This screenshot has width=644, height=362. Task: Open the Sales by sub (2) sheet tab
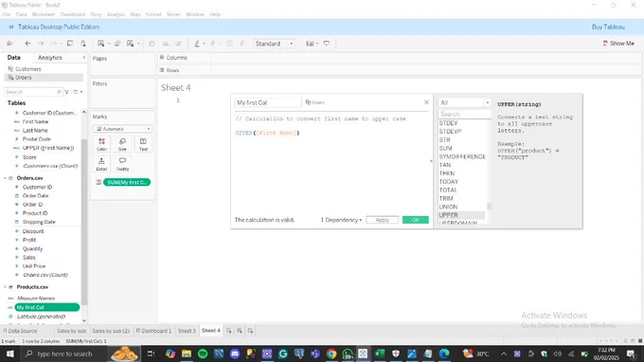click(111, 331)
